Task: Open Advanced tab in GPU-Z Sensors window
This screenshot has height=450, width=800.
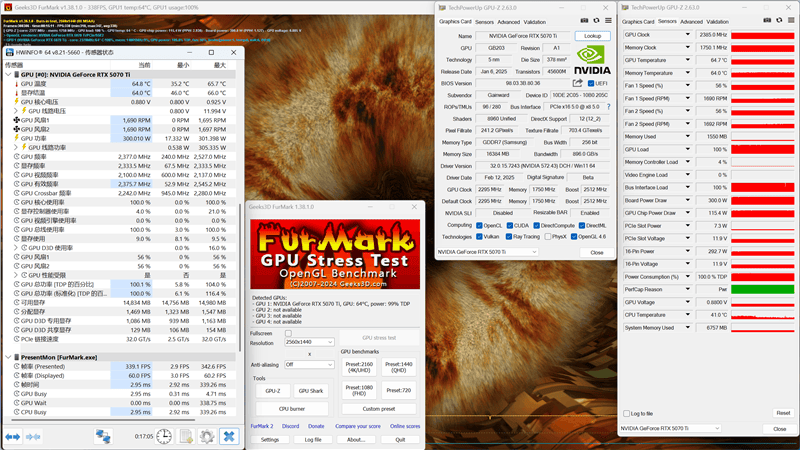Action: (691, 21)
